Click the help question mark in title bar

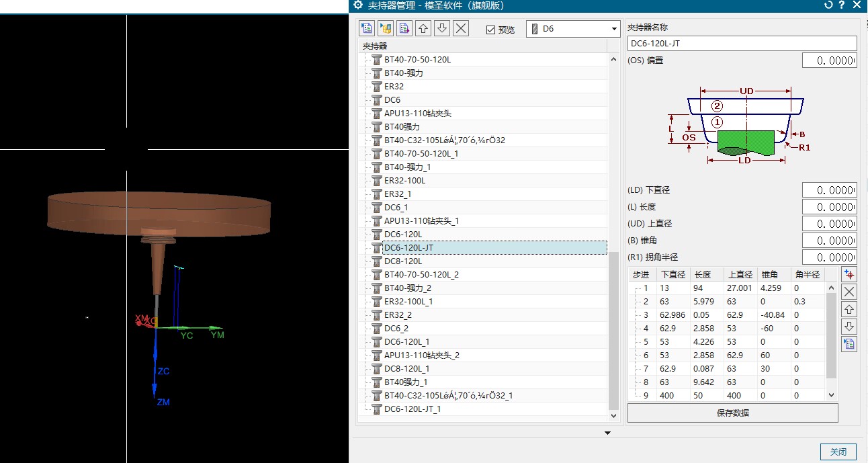842,5
